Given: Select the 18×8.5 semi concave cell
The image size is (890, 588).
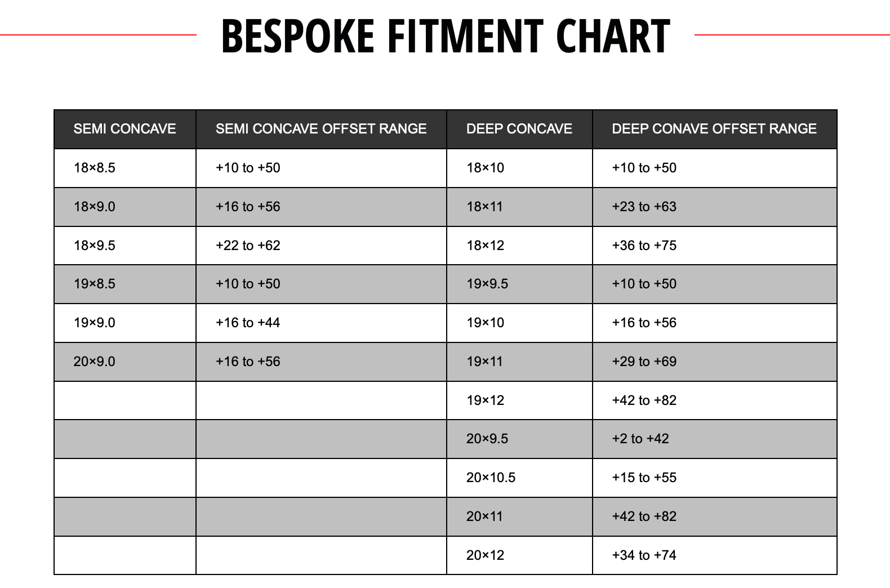Looking at the screenshot, I should (95, 168).
